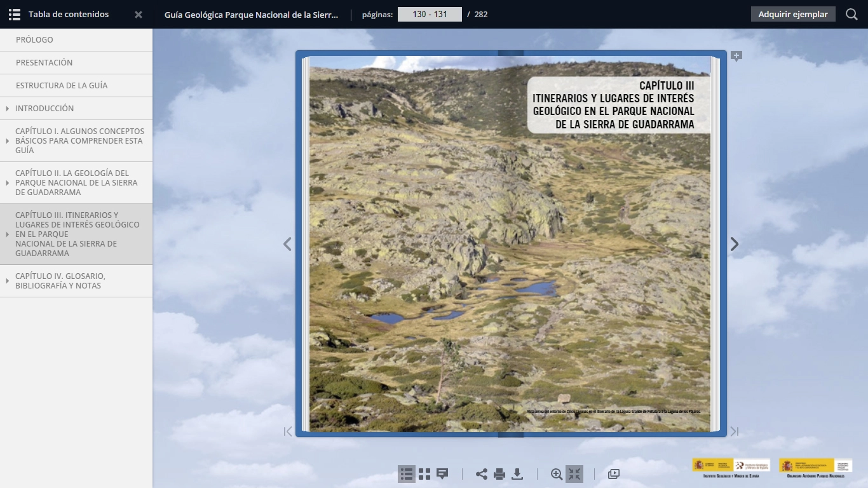The height and width of the screenshot is (488, 868).
Task: Fit the book to the screen
Action: (x=574, y=473)
